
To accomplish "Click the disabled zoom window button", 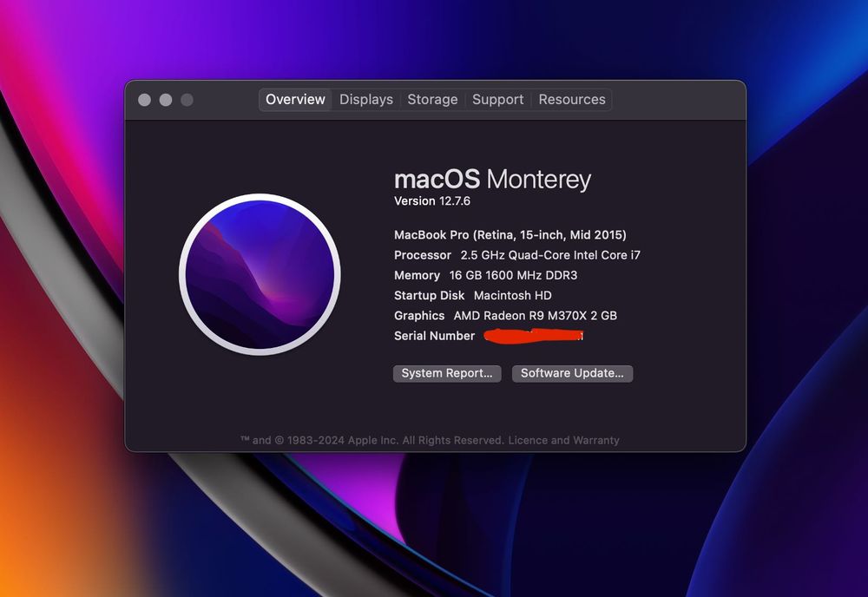I will (x=187, y=100).
